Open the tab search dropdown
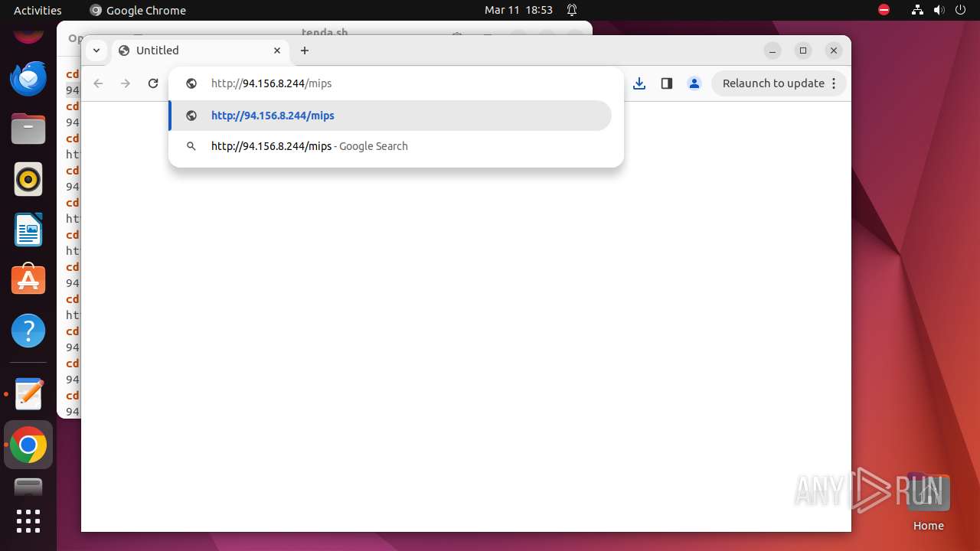Image resolution: width=980 pixels, height=551 pixels. 96,51
